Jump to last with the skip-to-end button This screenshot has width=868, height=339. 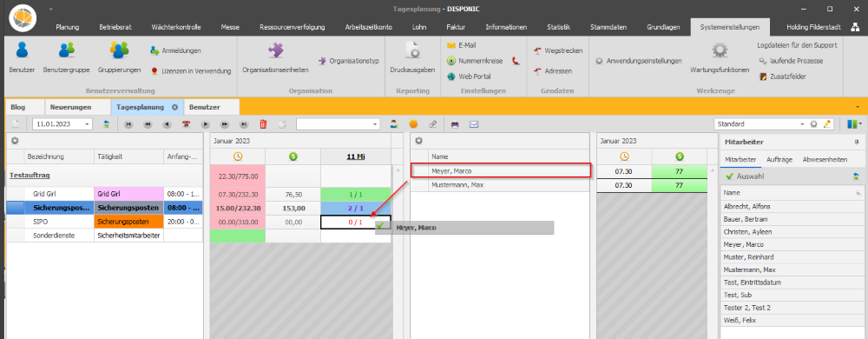pos(244,124)
